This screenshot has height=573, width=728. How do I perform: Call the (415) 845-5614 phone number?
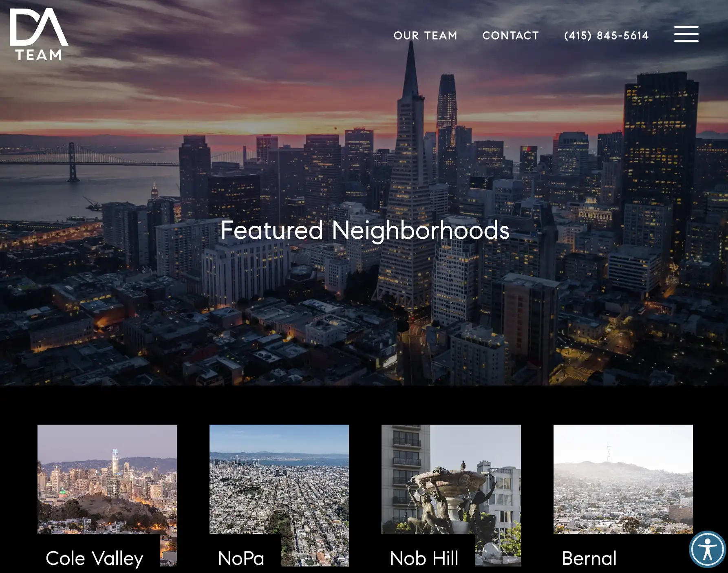[606, 35]
